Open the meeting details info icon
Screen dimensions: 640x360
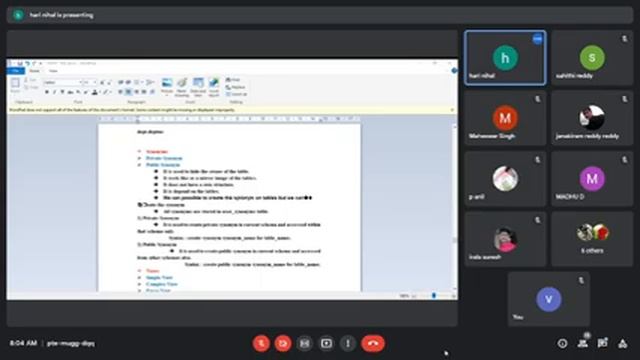[562, 344]
